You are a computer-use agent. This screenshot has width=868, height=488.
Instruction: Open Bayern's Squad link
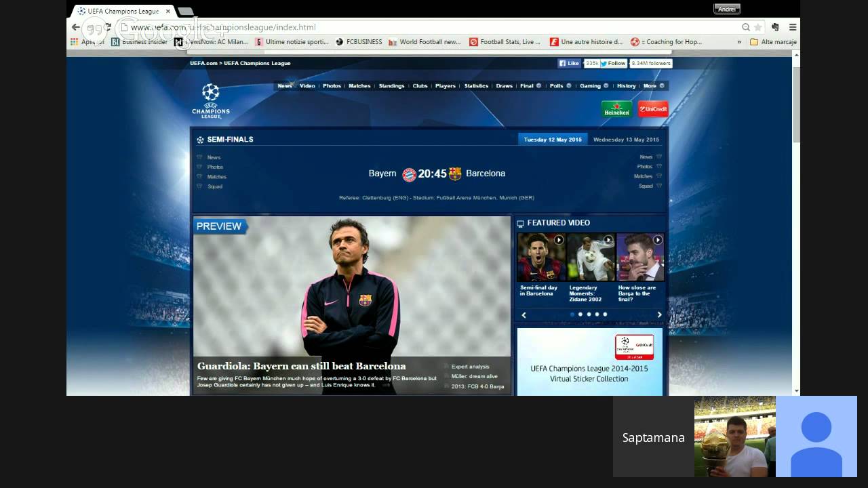(x=215, y=186)
